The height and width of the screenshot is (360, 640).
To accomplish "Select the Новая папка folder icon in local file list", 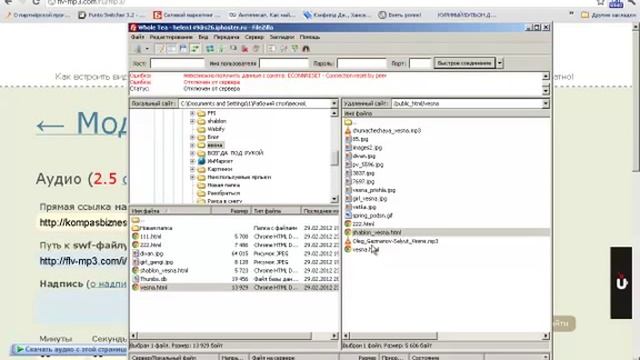I will point(136,228).
